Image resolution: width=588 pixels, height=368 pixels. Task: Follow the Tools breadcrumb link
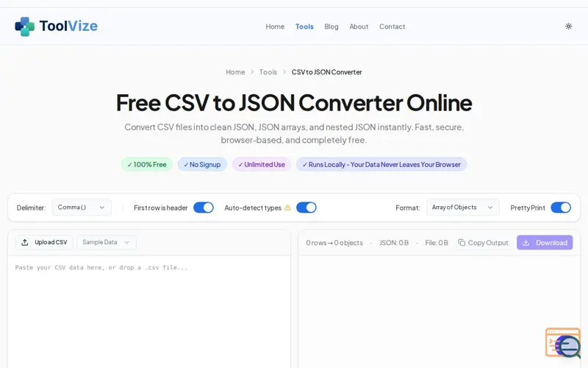[268, 72]
